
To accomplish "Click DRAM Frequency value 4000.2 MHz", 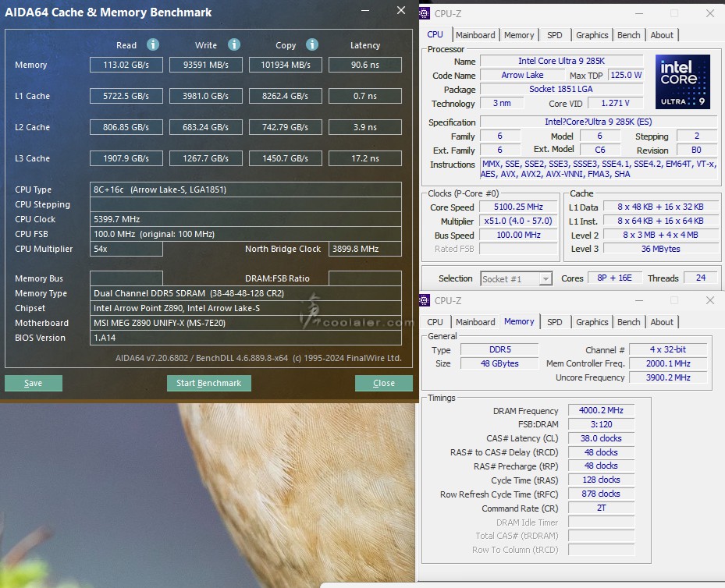I will click(x=601, y=410).
